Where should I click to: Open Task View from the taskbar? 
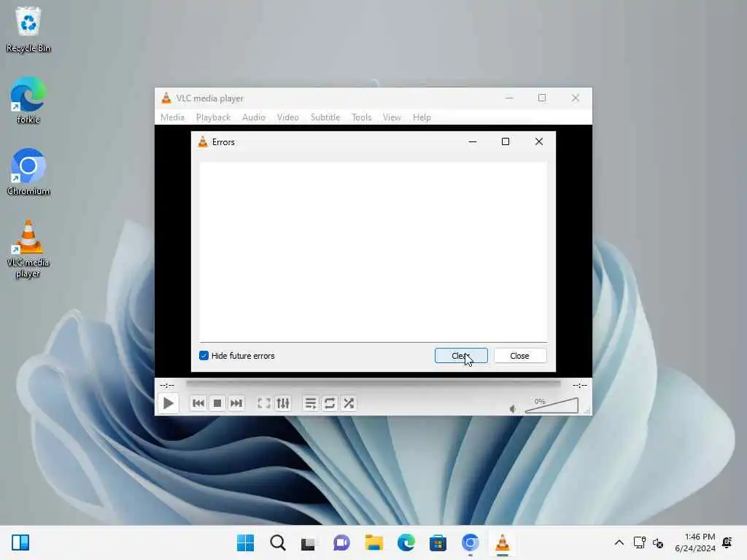coord(309,542)
